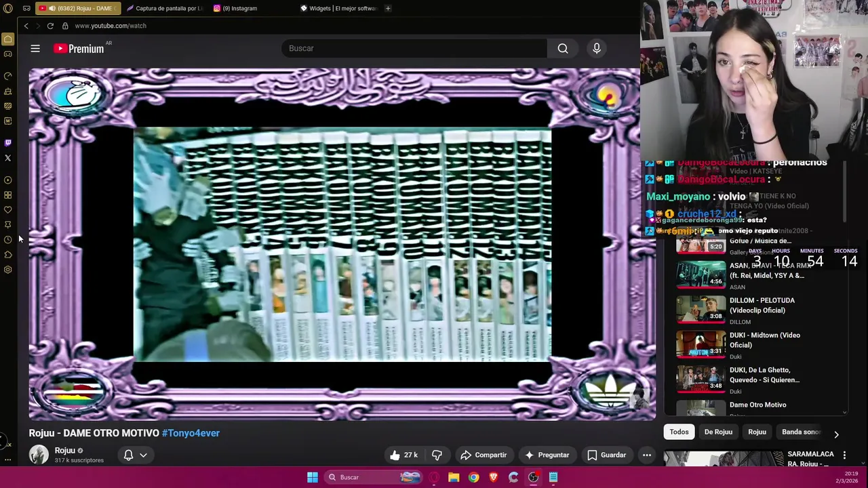Viewport: 868px width, 488px height.
Task: Open X (Twitter) from the sidebar
Action: coord(8,158)
